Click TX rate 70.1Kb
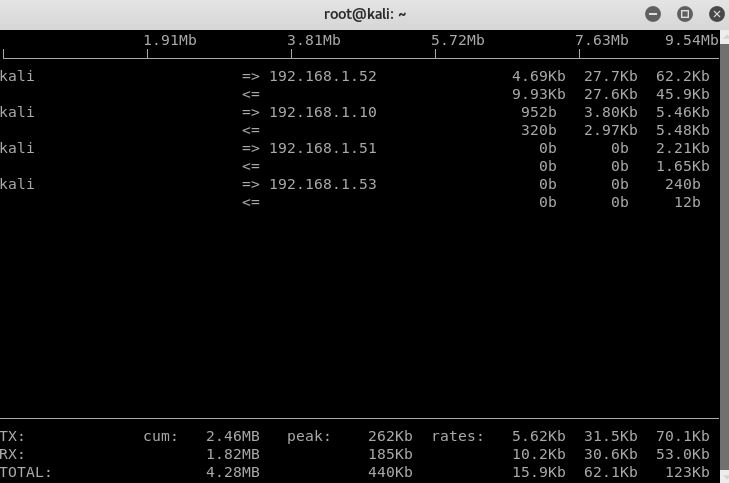Screen dimensions: 729x483 pos(683,436)
